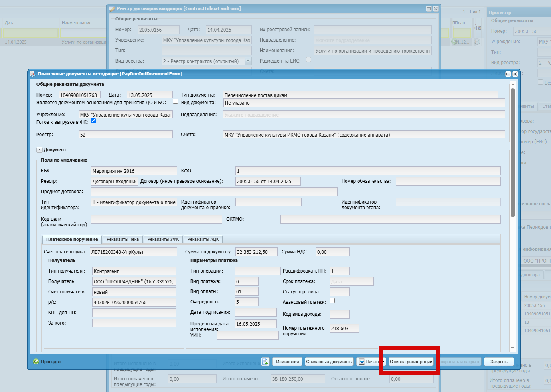Click the Сумма по документу field
Screen dimensions: 551x392
(257, 252)
